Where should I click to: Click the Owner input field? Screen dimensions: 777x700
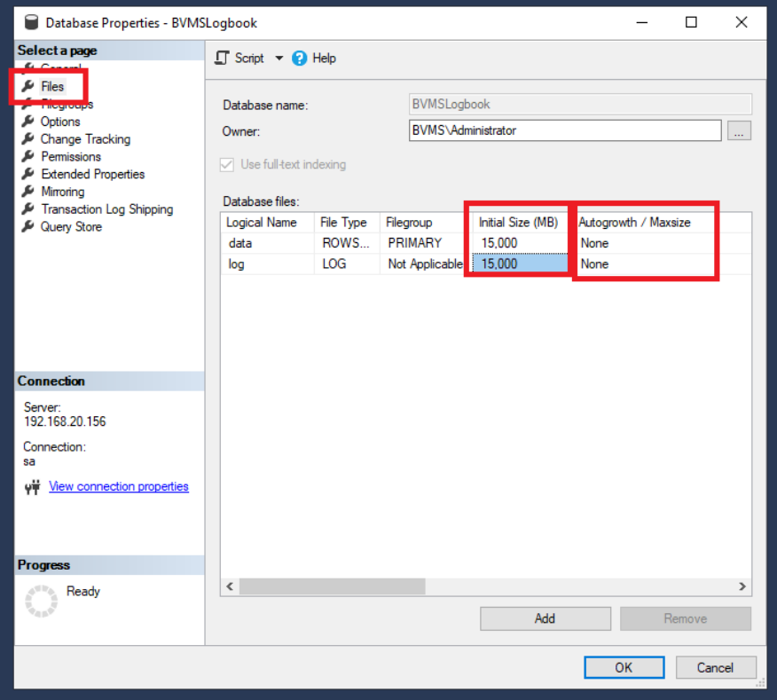point(564,130)
